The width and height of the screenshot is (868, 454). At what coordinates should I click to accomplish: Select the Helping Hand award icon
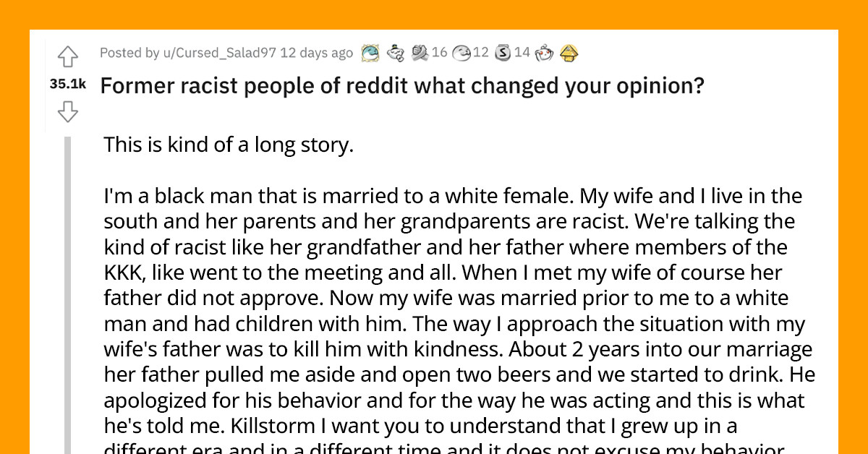point(419,53)
